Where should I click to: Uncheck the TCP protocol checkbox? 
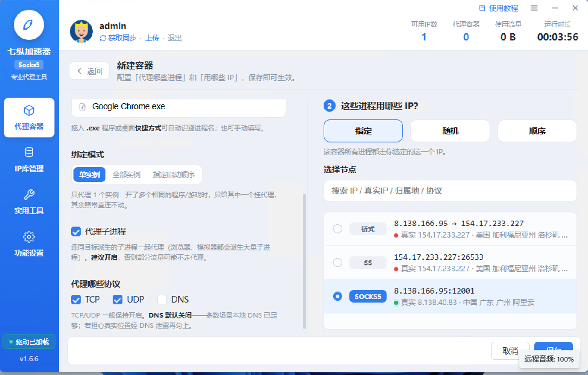[76, 299]
